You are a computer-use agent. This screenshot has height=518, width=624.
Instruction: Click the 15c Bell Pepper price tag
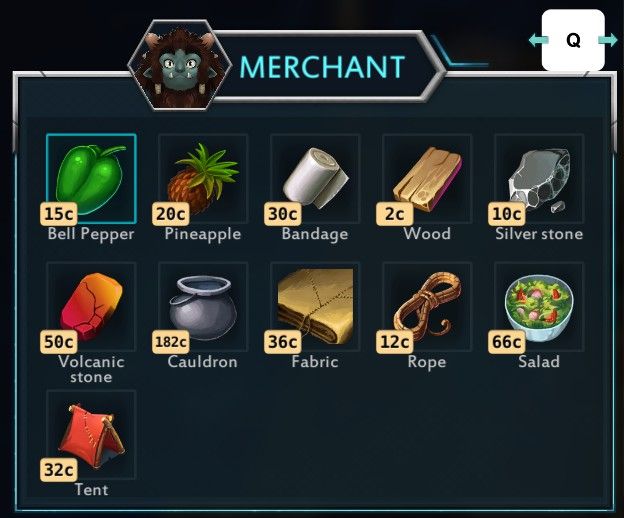coord(58,214)
